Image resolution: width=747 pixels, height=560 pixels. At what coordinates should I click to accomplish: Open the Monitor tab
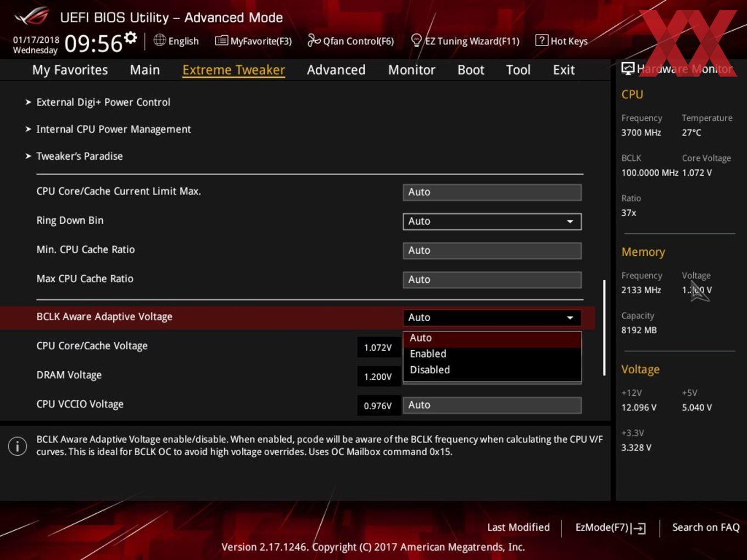pos(412,70)
